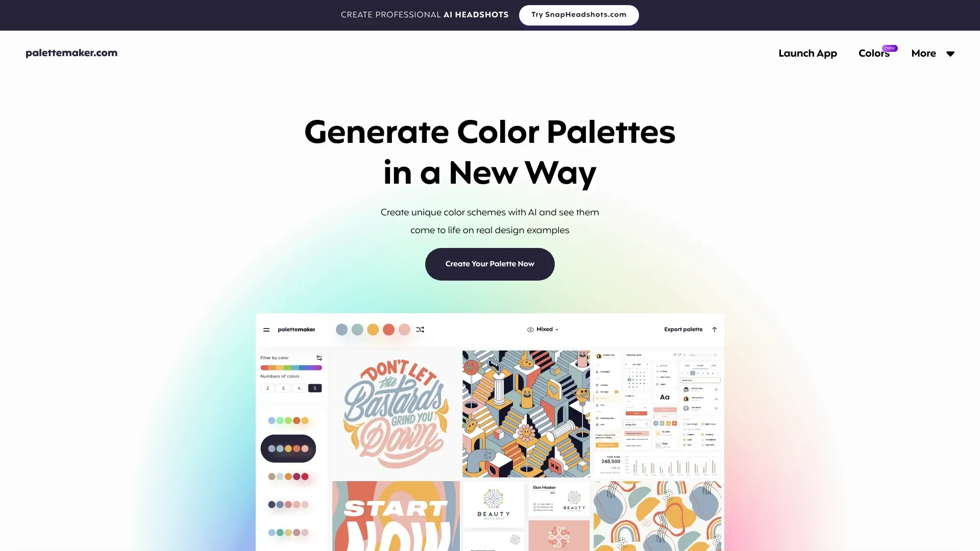
Task: Click the palettemaker hamburger menu icon
Action: coord(266,330)
